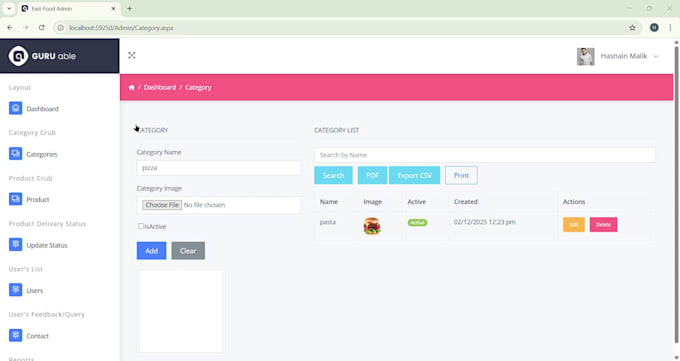
Task: Open Users in sidebar
Action: [35, 291]
